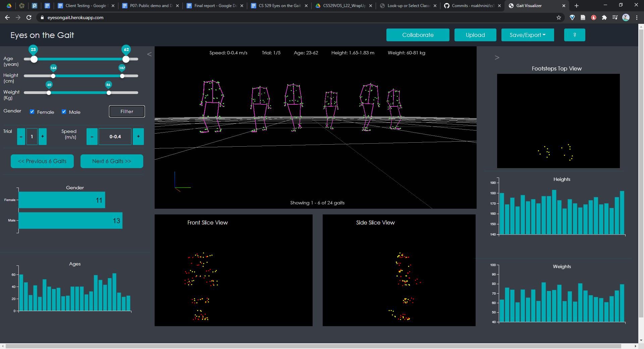Click the Upload button
The image size is (644, 349).
pos(475,35)
